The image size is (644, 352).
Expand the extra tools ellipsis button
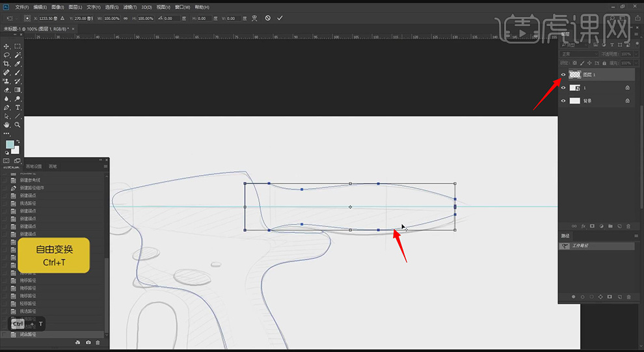coord(6,133)
